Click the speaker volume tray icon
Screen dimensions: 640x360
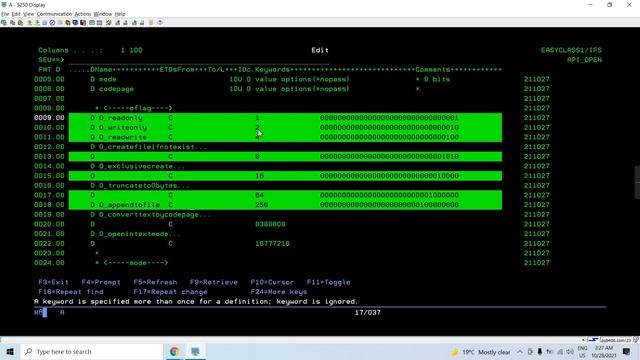click(x=570, y=352)
